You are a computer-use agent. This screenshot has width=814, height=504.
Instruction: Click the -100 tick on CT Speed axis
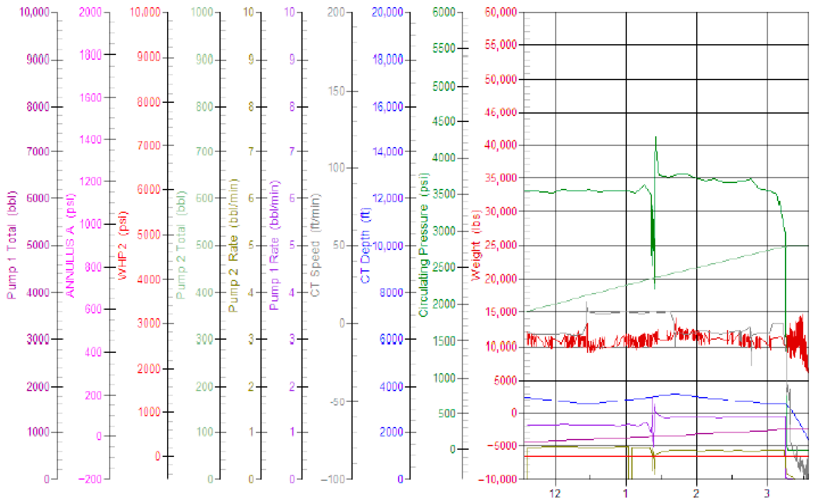(x=332, y=479)
